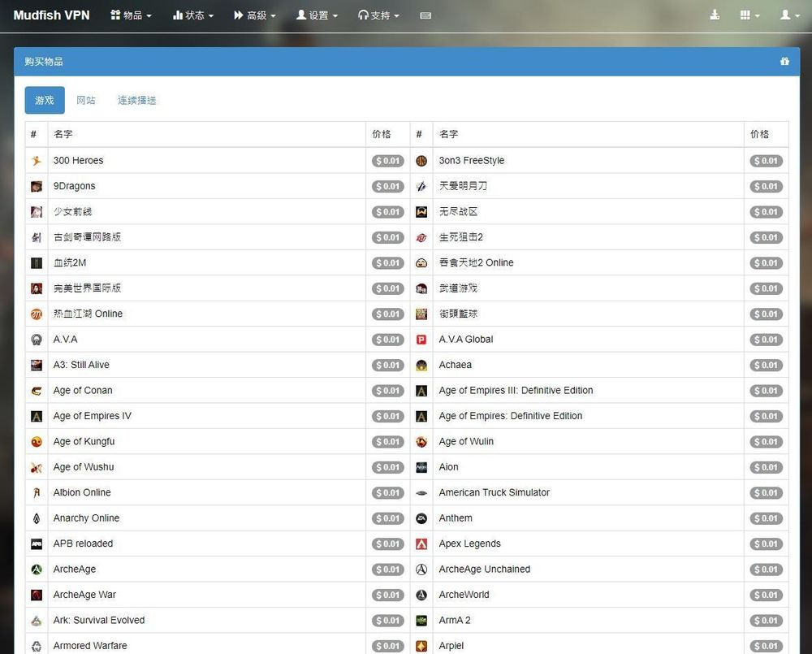Viewport: 812px width, 654px height.
Task: Click the keyboard icon in navbar
Action: coord(425,15)
